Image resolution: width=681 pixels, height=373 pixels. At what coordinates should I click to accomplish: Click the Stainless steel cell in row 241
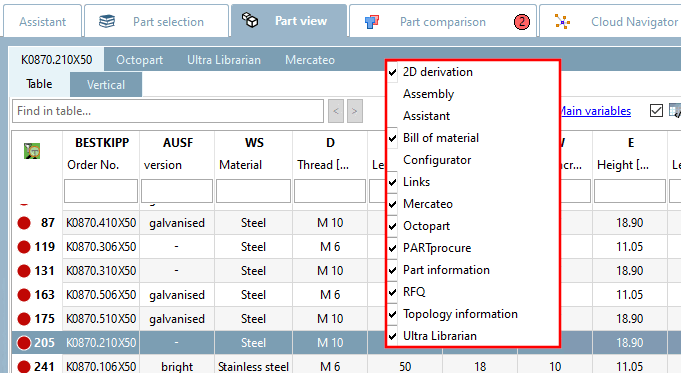[254, 367]
